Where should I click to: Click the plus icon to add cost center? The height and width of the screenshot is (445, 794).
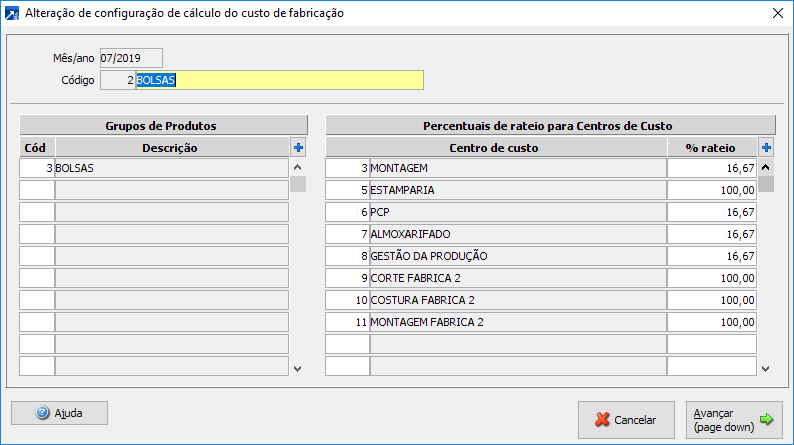pyautogui.click(x=766, y=148)
